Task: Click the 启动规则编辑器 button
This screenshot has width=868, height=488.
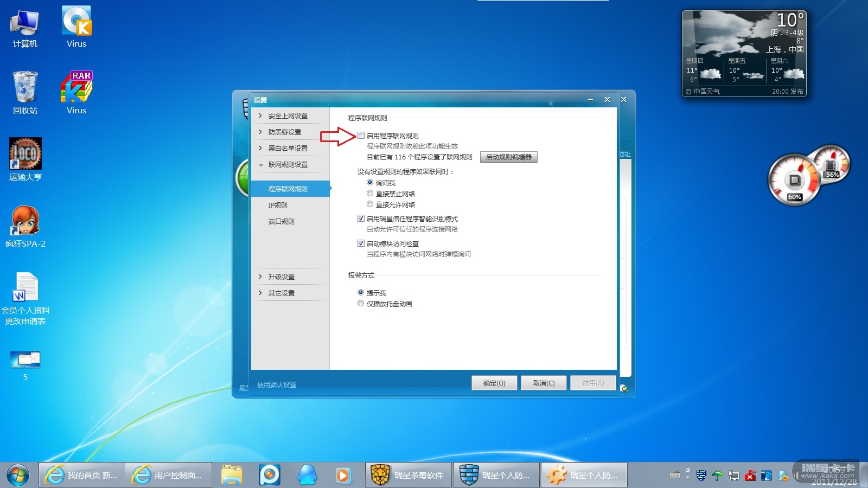Action: (x=508, y=157)
